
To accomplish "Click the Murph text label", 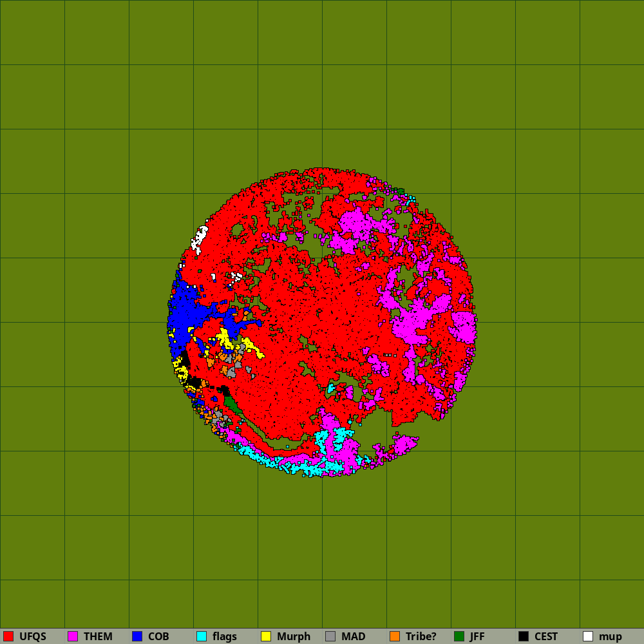I will pos(294,636).
